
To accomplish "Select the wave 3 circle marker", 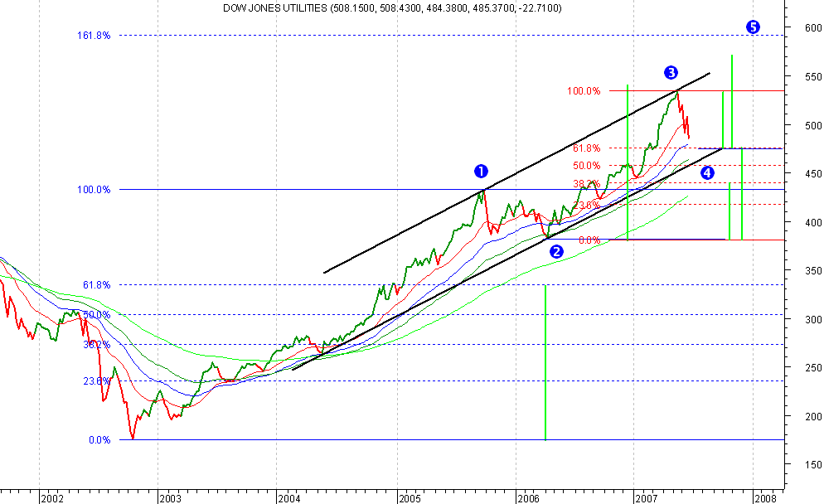I will pyautogui.click(x=671, y=72).
